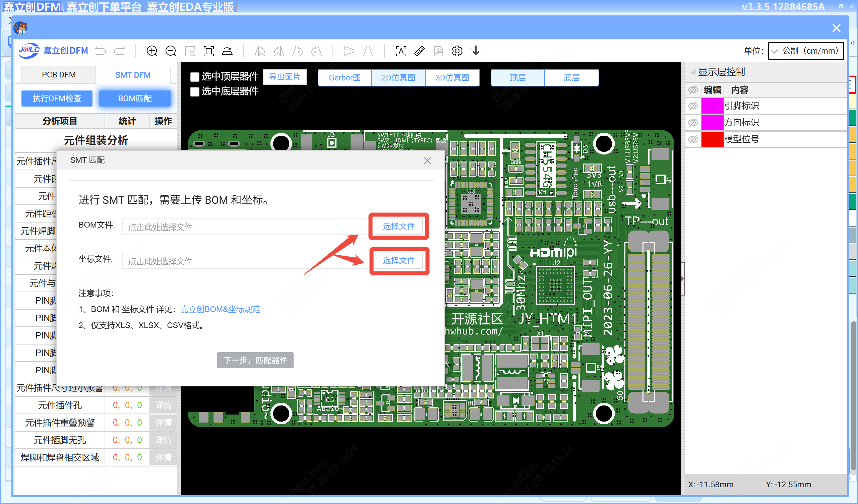Screen dimensions: 858x504
Task: Click the area zoom (box magnifier) icon
Action: pyautogui.click(x=190, y=51)
